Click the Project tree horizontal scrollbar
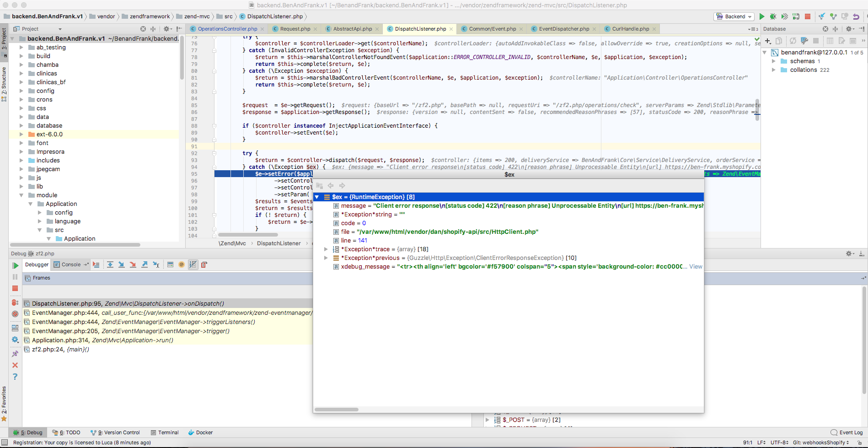868x448 pixels. coord(75,245)
